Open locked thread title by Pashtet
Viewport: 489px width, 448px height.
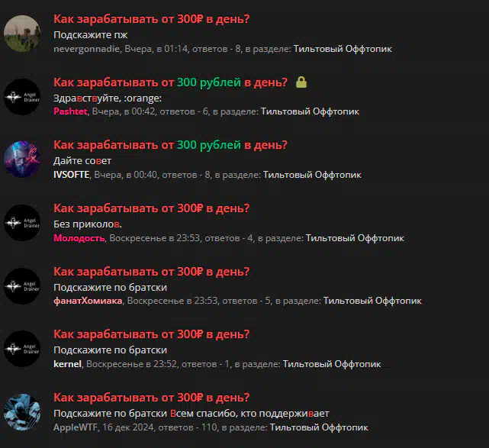pos(170,82)
